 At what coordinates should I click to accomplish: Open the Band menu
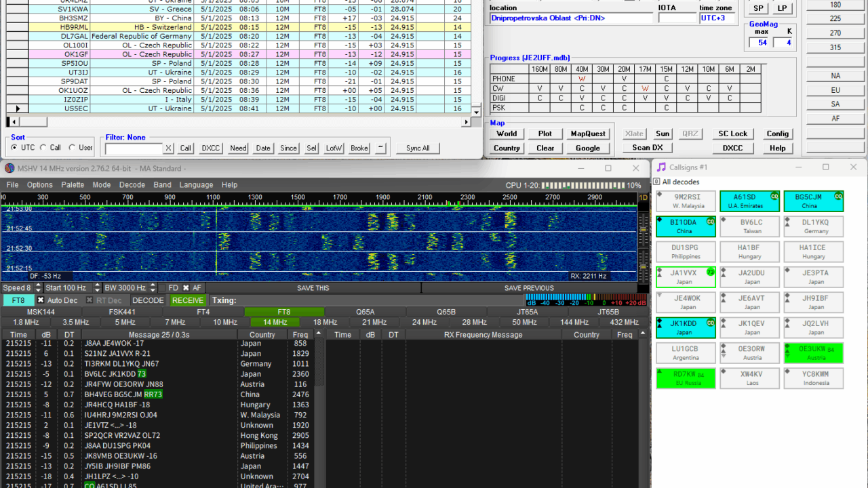pyautogui.click(x=162, y=185)
